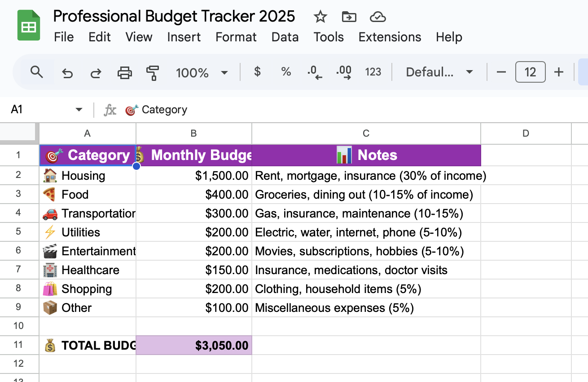The width and height of the screenshot is (588, 382).
Task: Increase font size with plus button
Action: click(559, 72)
